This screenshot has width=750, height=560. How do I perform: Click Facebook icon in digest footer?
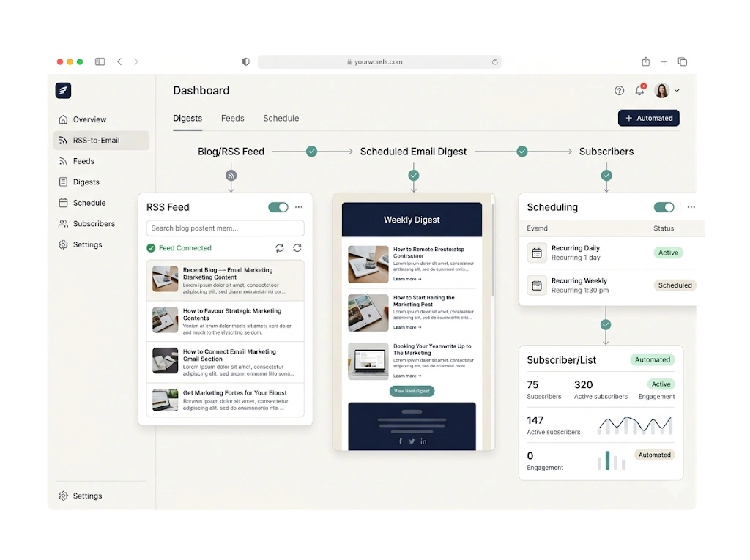tap(401, 441)
